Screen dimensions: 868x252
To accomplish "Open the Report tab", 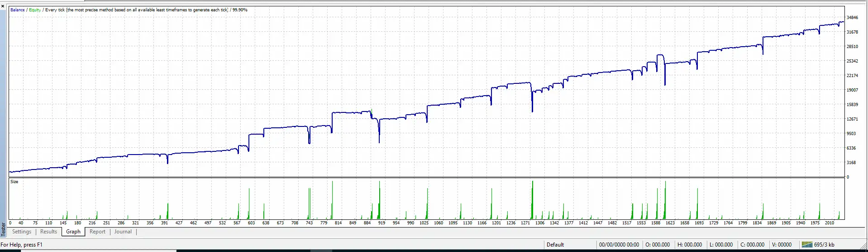I will coord(97,232).
